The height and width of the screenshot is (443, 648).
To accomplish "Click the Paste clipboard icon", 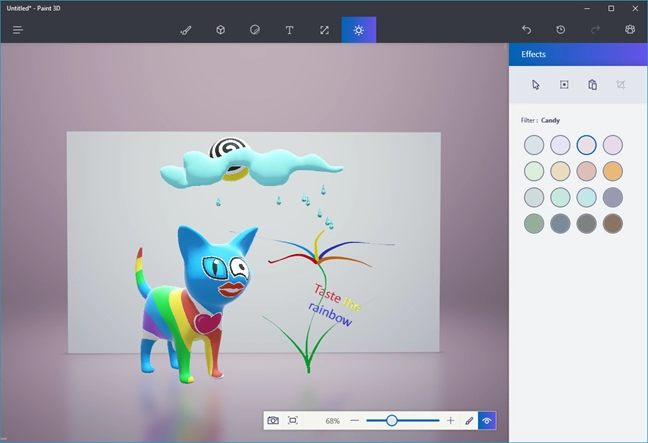I will 592,85.
